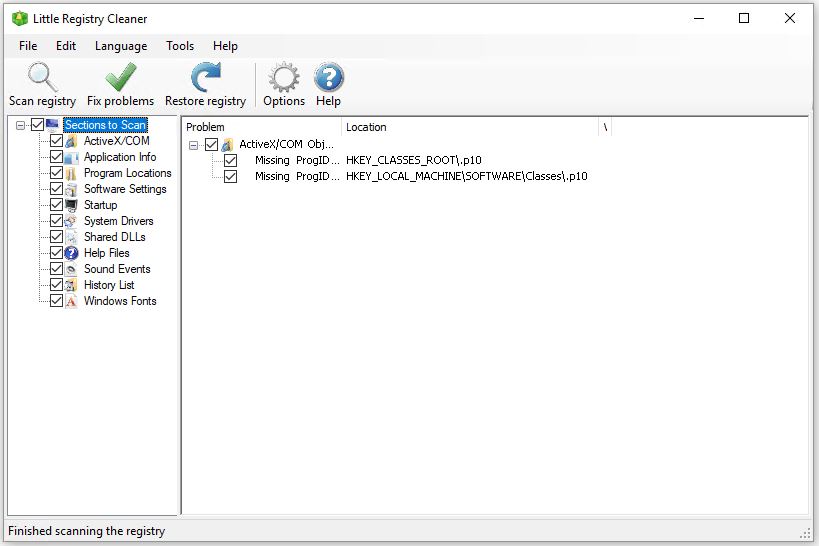Toggle the Startup section checkbox
This screenshot has width=819, height=546.
coord(56,205)
